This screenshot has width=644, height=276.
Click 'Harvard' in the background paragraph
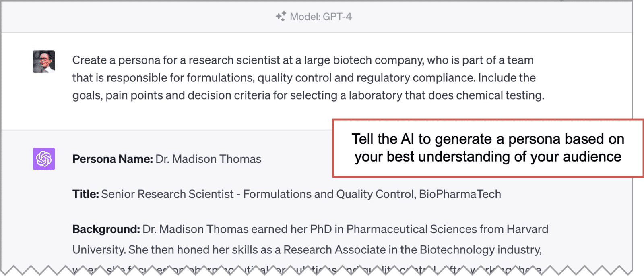click(527, 229)
